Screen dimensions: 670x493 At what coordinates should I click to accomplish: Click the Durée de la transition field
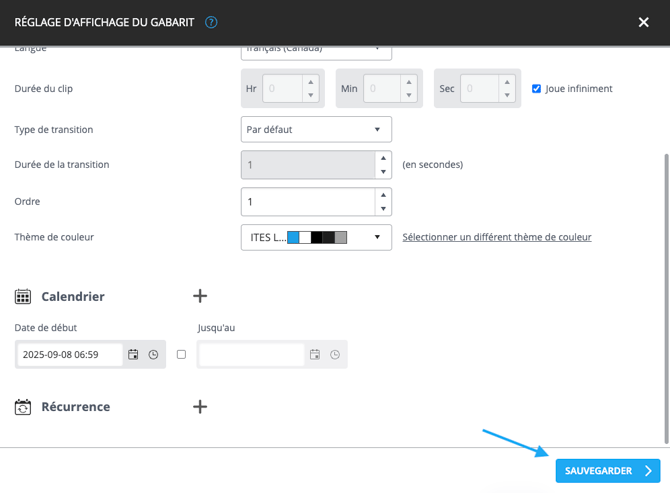309,164
